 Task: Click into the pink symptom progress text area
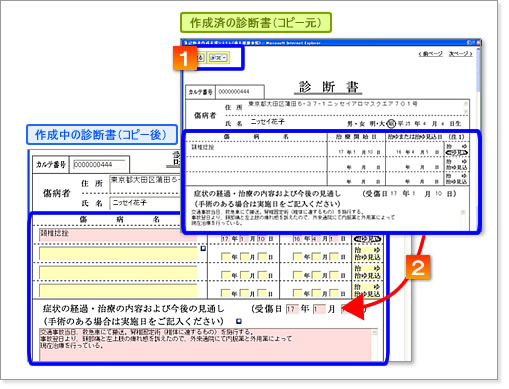[205, 345]
